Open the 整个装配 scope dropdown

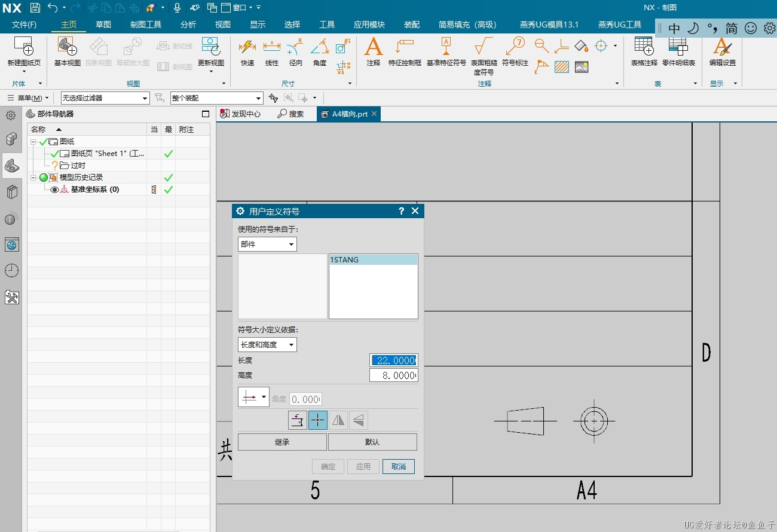coord(216,98)
